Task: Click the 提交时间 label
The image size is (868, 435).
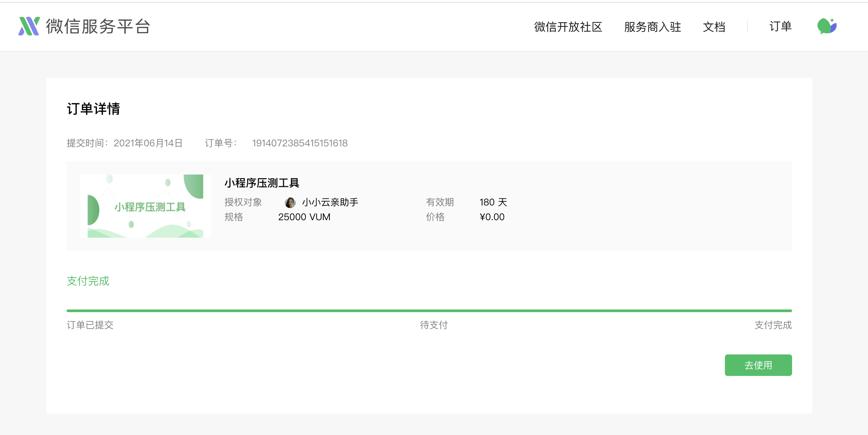Action: 87,143
